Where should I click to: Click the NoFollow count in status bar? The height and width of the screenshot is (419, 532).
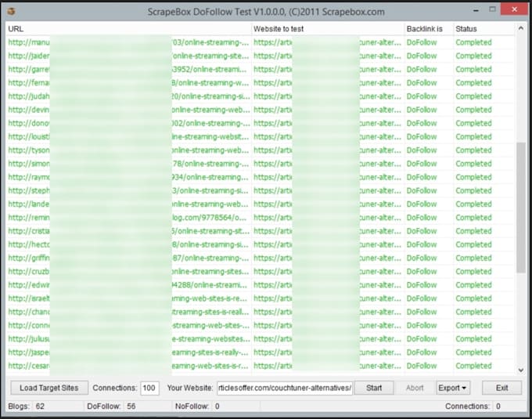(217, 406)
